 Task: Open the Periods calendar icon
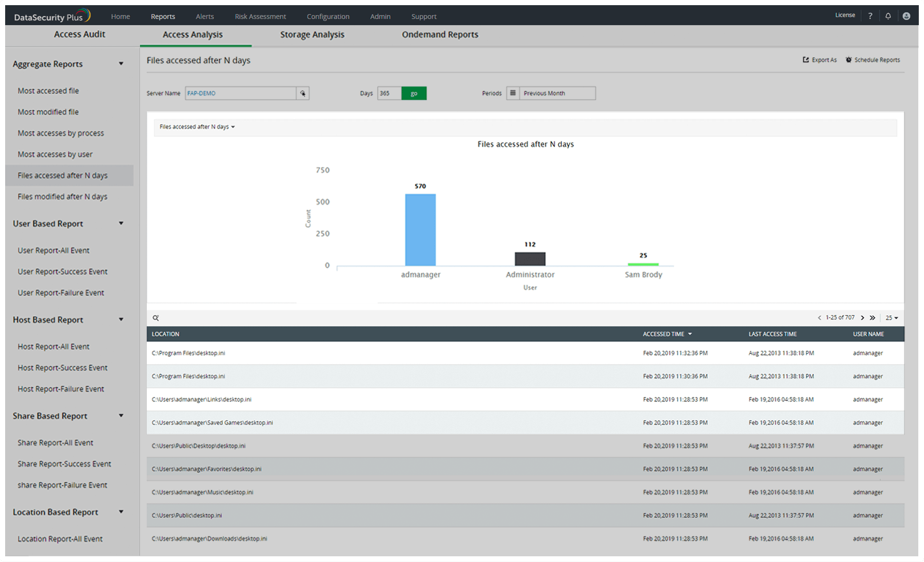coord(513,93)
